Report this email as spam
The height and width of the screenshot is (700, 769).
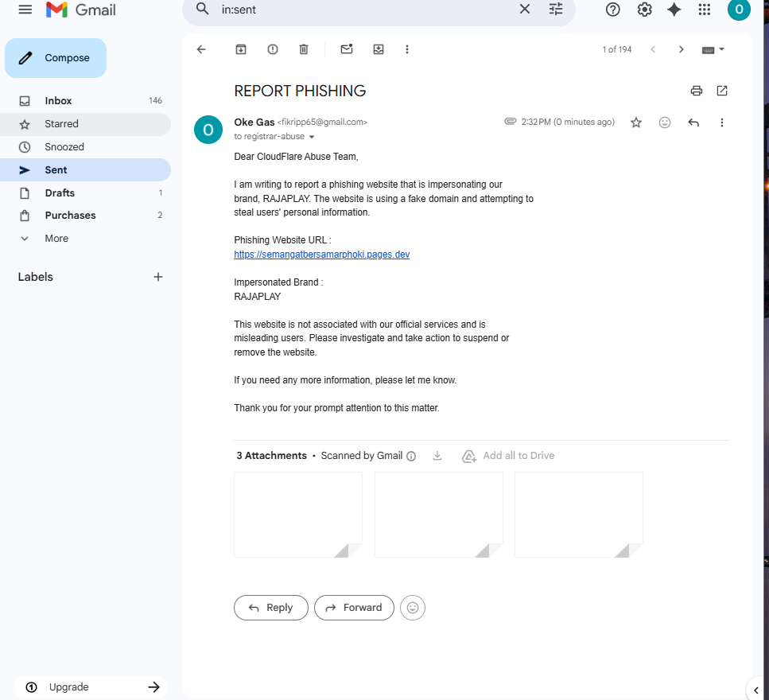point(273,49)
